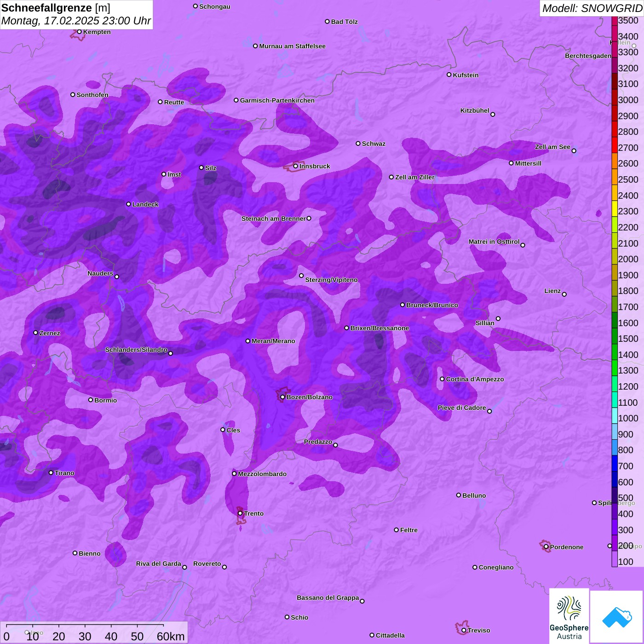Viewport: 644px width, 644px height.
Task: Click the Rovereto label
Action: coord(207,563)
